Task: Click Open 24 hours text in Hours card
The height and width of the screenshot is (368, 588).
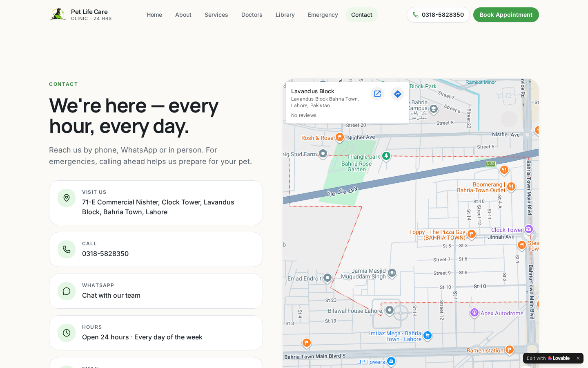Action: pos(142,337)
